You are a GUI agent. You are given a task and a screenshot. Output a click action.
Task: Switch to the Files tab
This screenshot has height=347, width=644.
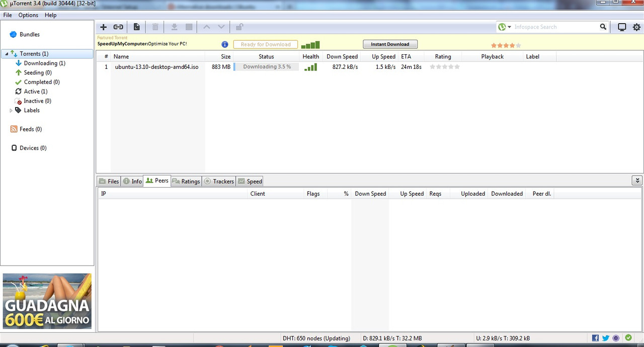click(109, 182)
